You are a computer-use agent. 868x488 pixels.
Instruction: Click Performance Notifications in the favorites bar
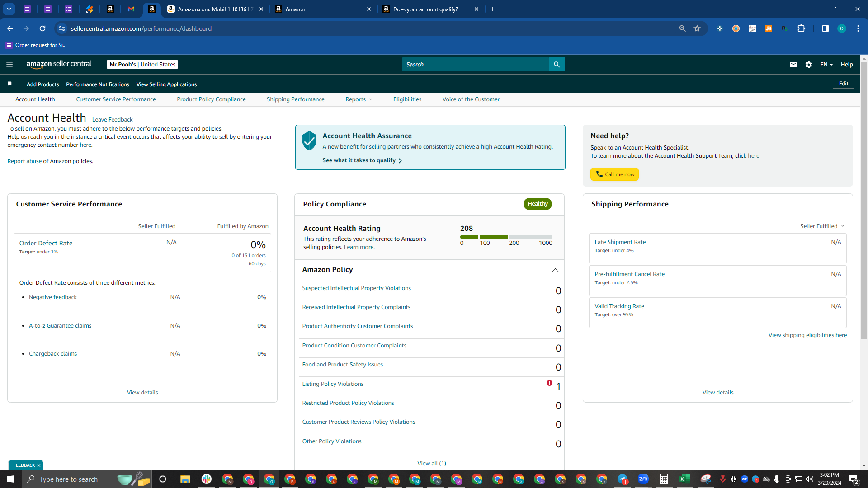coord(97,84)
